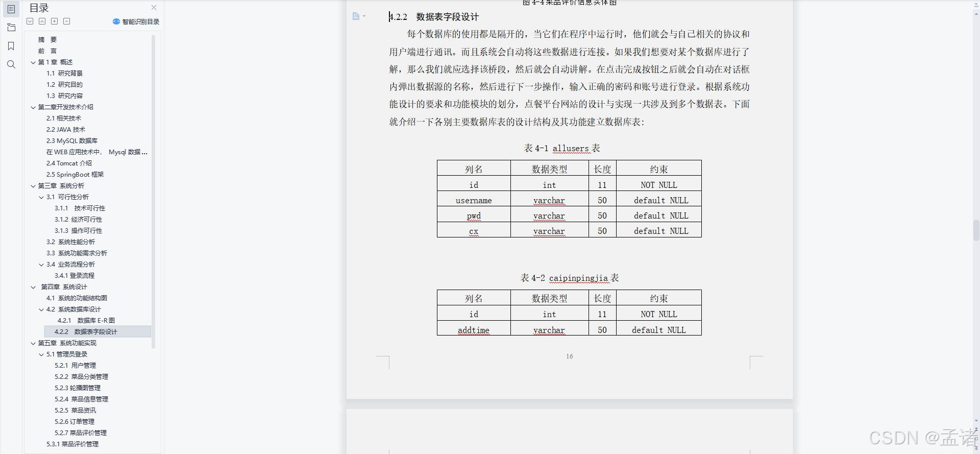980x454 pixels.
Task: Collapse the 第二章开发技术介绍 section
Action: coord(33,107)
